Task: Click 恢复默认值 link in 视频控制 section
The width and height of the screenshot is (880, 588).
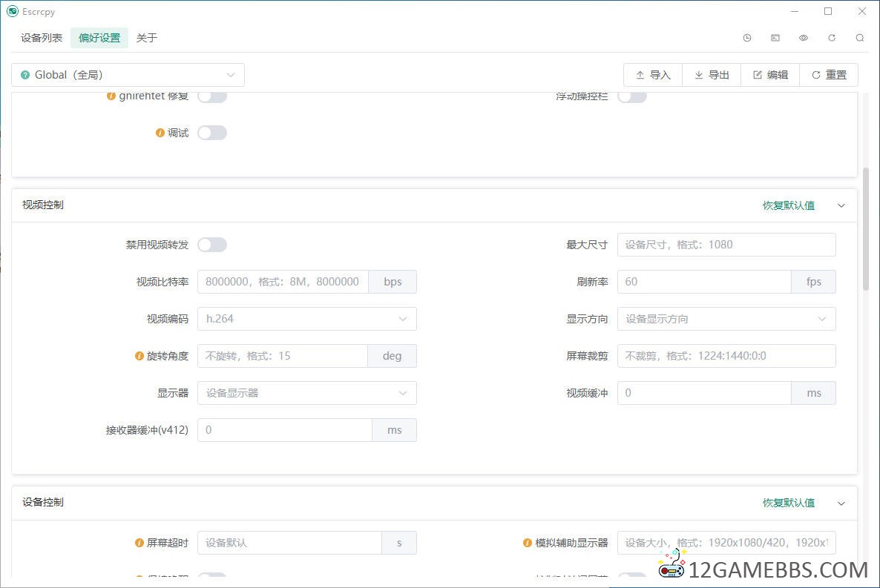Action: tap(789, 205)
